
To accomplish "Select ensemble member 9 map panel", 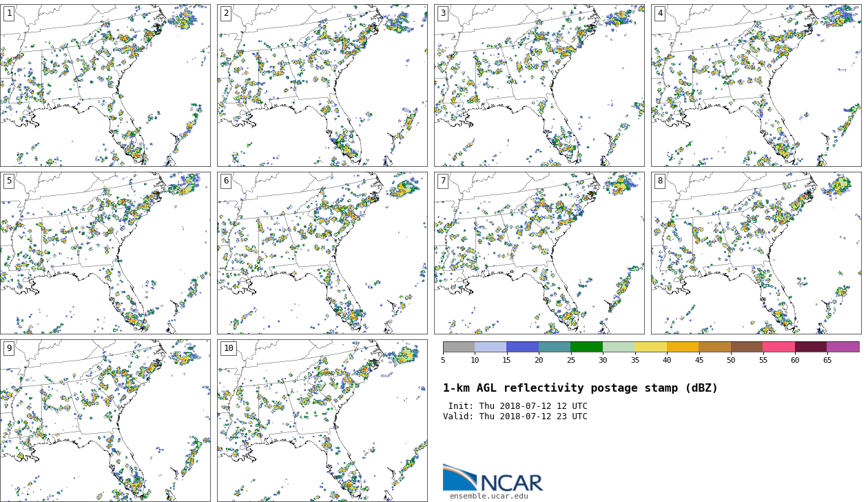I will [105, 421].
